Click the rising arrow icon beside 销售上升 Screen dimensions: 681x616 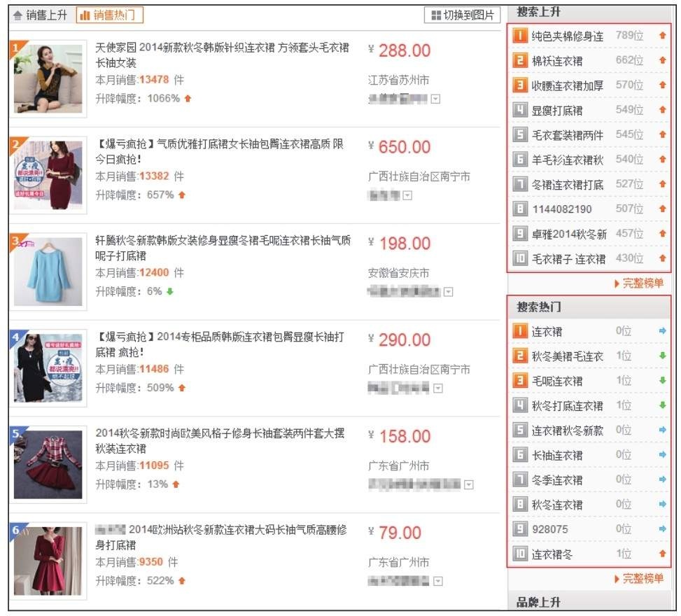[18, 15]
